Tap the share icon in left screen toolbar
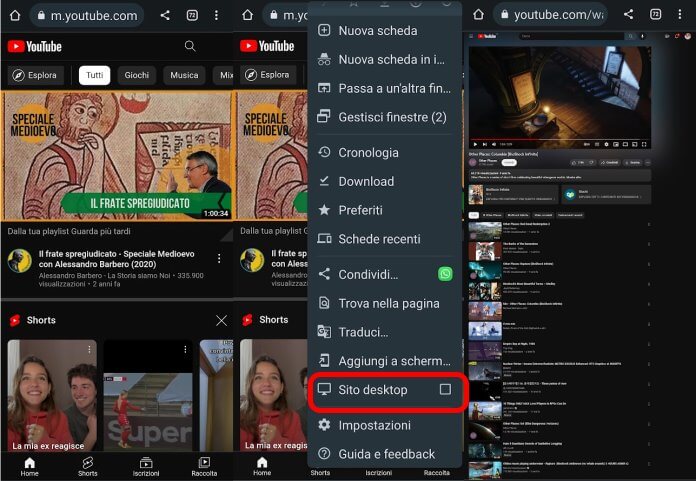Screen dimensions: 696x481 click(x=165, y=16)
